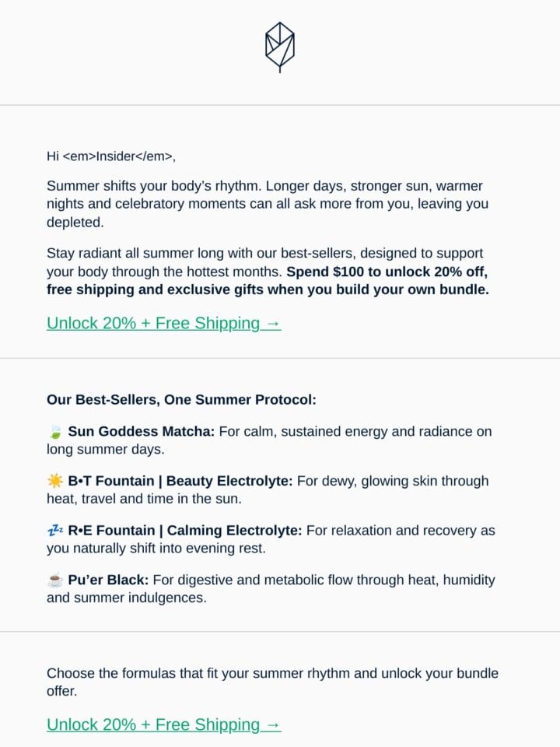Select B•T Fountain Beauty Electrolyte name

click(180, 481)
